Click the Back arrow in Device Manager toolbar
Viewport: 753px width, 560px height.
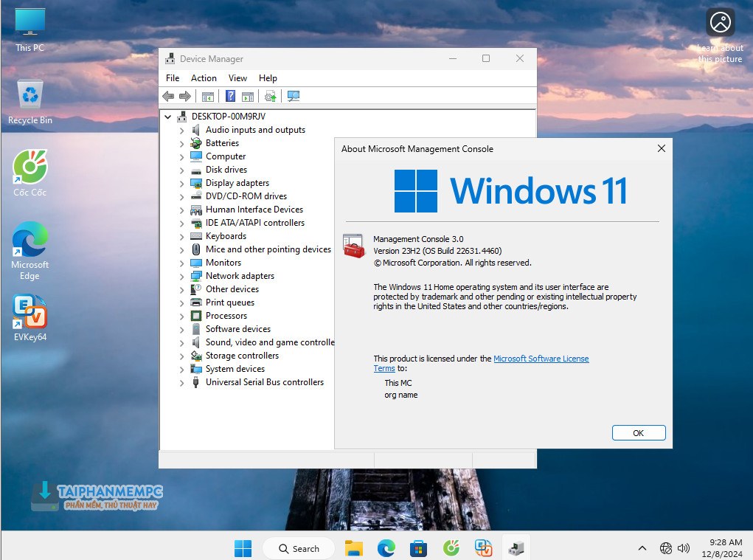click(x=168, y=96)
